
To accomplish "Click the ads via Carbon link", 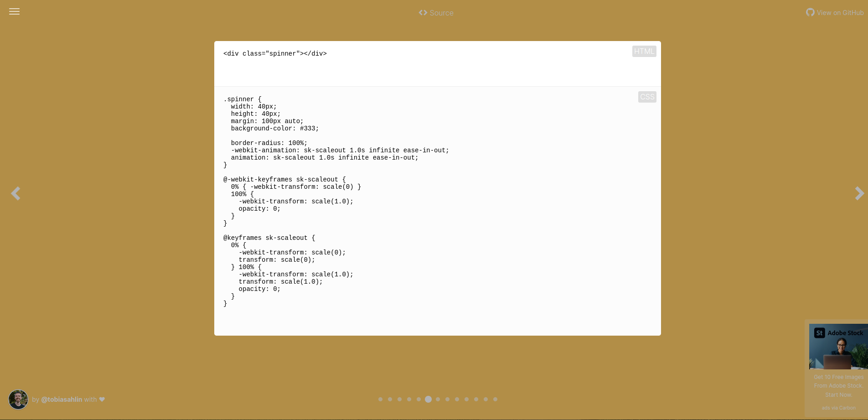I will 838,408.
